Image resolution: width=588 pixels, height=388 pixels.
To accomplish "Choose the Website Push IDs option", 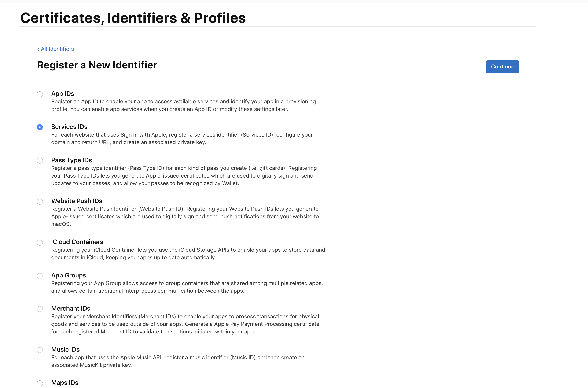I will (40, 201).
